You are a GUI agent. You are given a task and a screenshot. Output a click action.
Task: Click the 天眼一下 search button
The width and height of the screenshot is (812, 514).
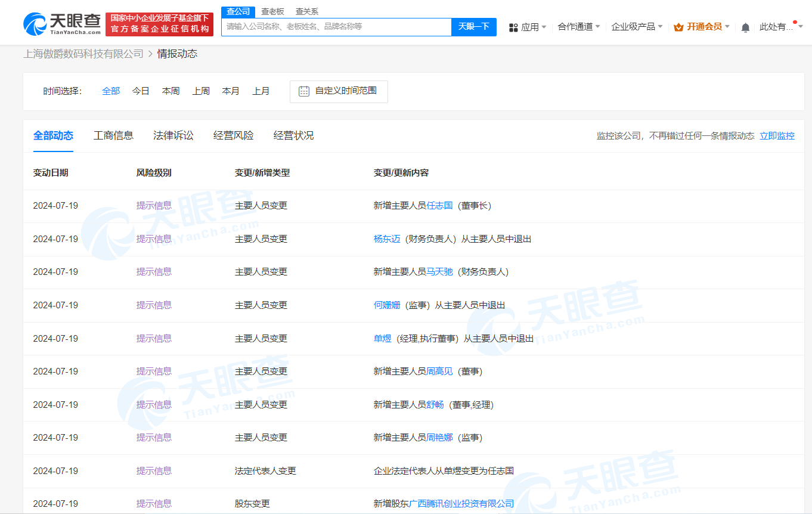point(474,27)
